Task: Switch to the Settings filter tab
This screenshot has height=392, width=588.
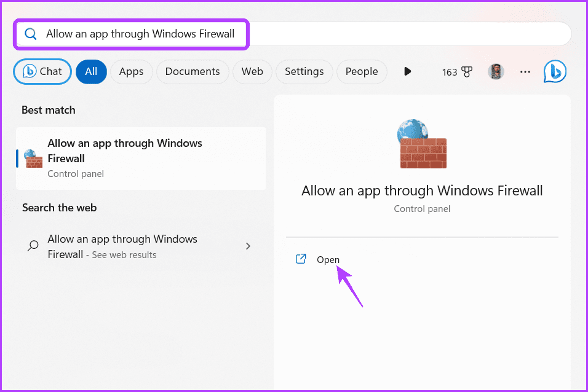Action: (x=304, y=71)
